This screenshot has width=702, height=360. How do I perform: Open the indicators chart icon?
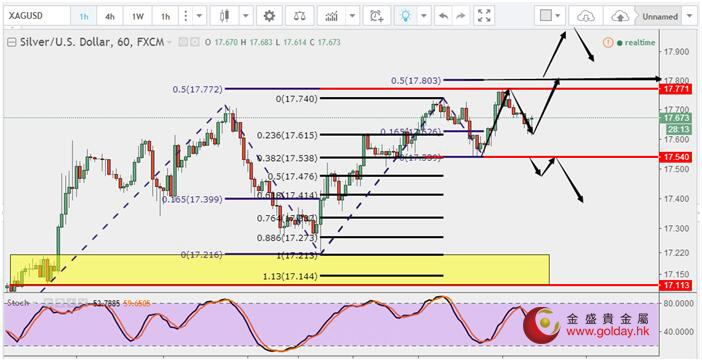point(331,17)
